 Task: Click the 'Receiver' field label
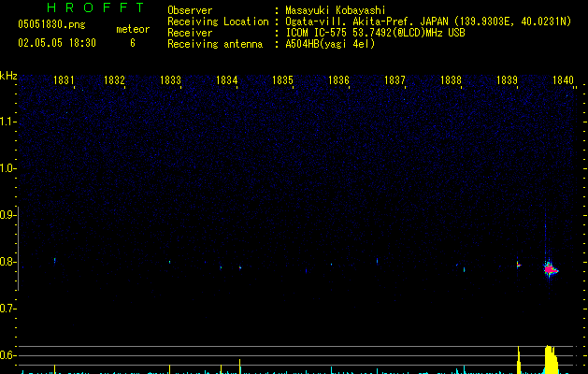tap(190, 33)
